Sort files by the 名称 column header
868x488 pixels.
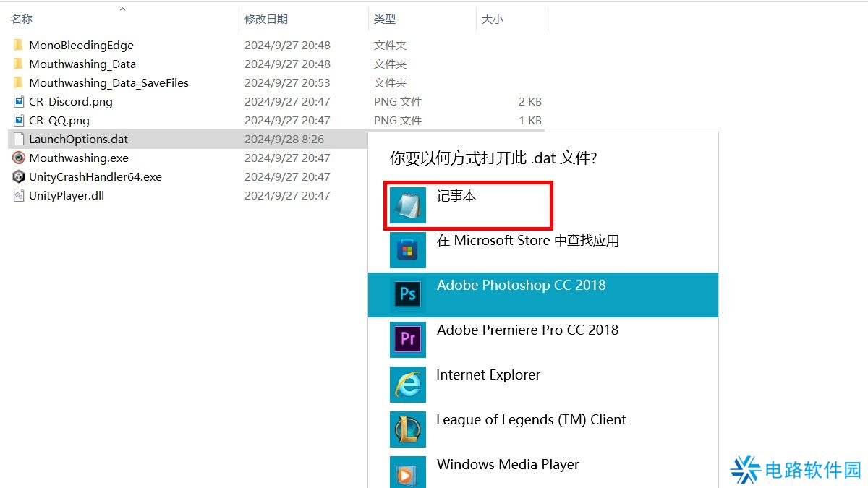click(22, 19)
